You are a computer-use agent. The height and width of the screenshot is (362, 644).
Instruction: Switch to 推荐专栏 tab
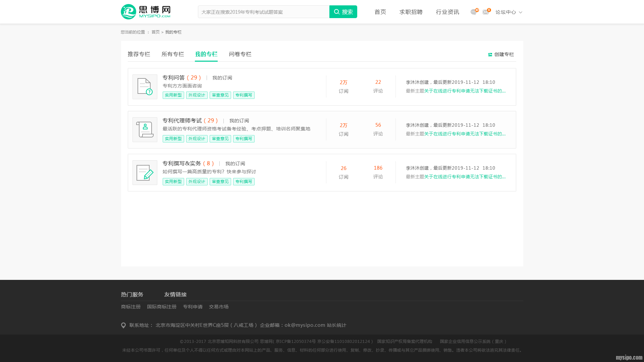[x=139, y=54]
